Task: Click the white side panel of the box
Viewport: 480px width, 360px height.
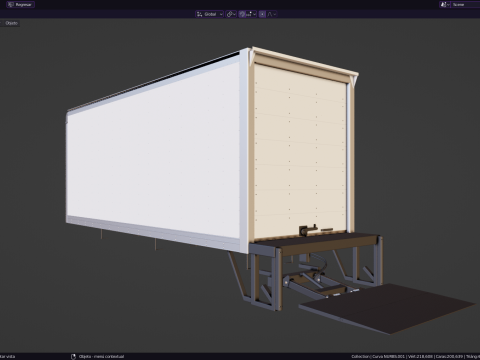Action: (x=153, y=150)
